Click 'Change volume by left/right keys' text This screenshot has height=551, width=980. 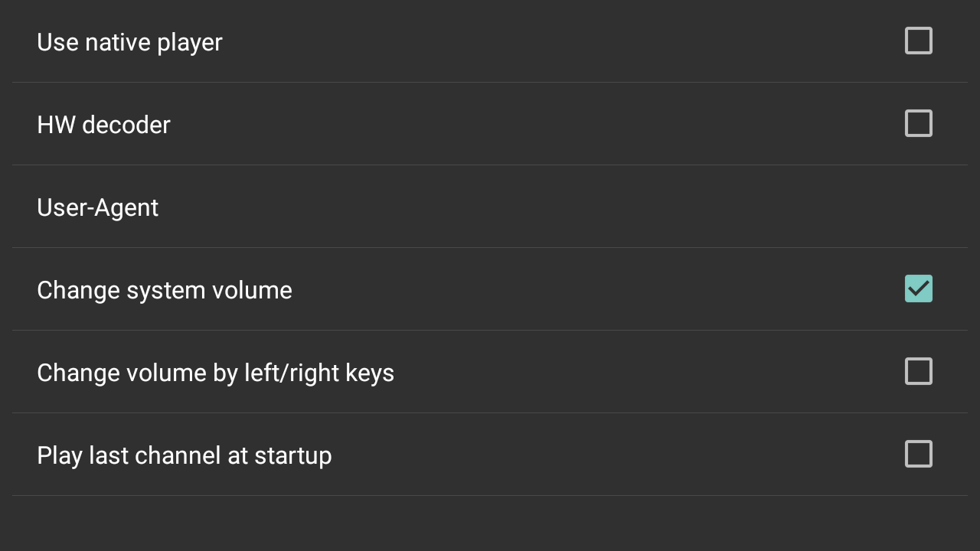tap(215, 373)
